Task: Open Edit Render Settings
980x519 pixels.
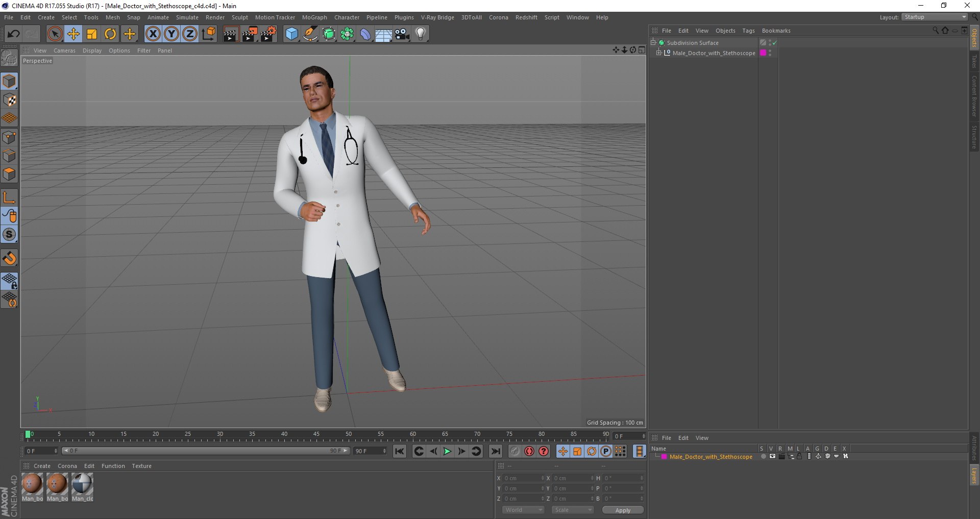Action: pos(268,34)
